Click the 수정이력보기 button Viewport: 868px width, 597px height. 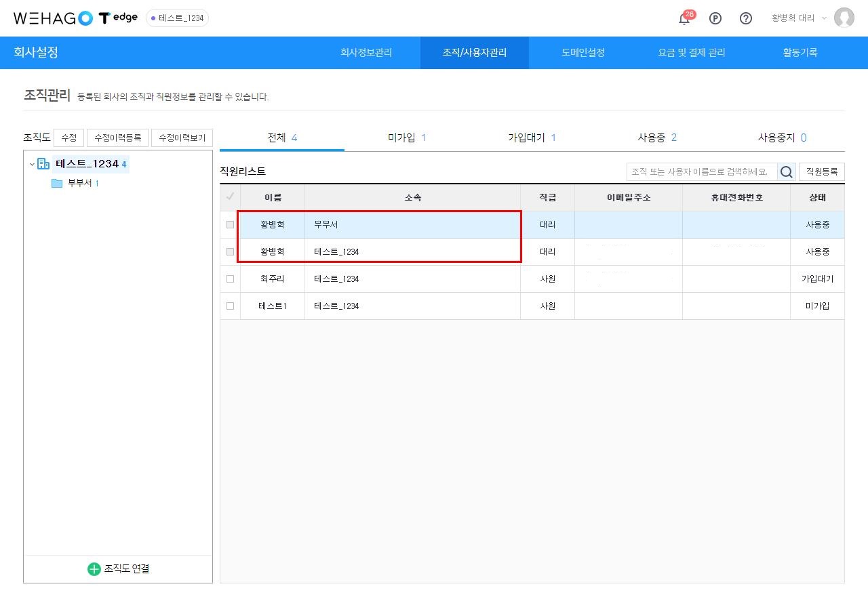click(x=182, y=138)
